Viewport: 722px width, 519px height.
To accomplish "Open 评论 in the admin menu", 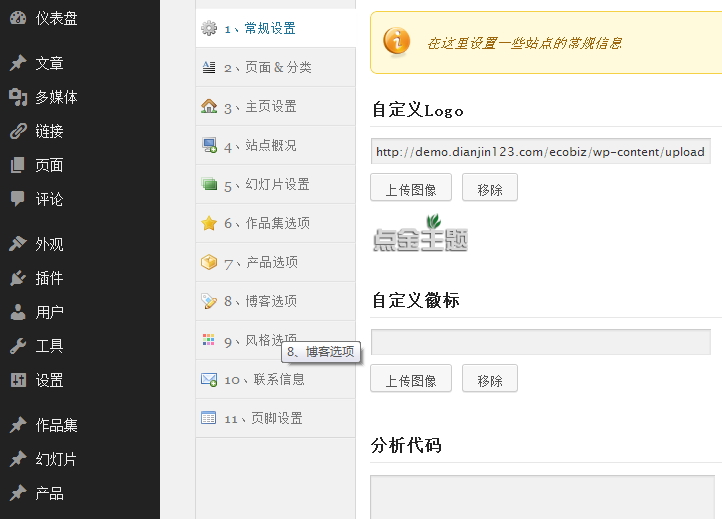I will click(49, 199).
